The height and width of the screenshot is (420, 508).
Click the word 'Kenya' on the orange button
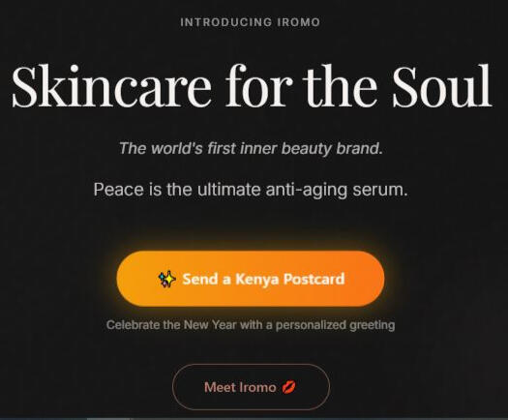257,280
